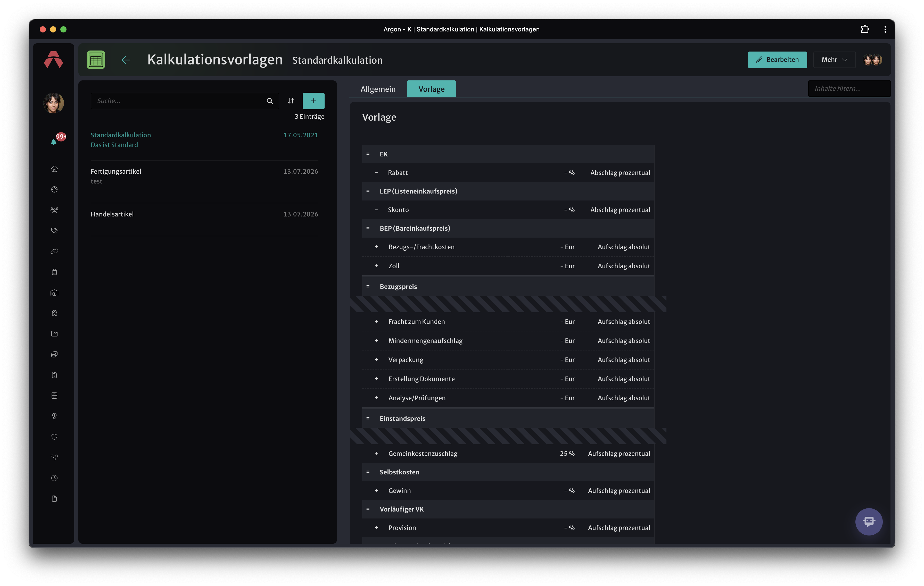Click the Fracht zum Kunden row
Viewport: 924px width, 586px height.
tap(508, 322)
